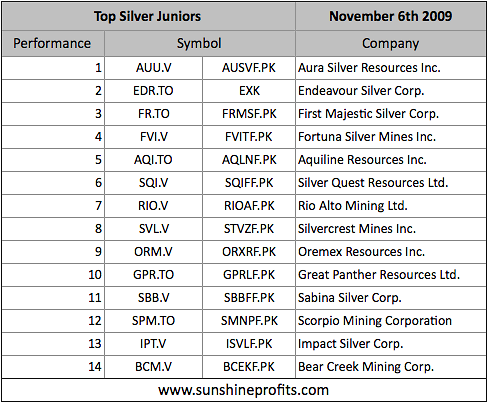This screenshot has width=488, height=403.
Task: Click the Top Silver Juniors title cell
Action: (148, 16)
